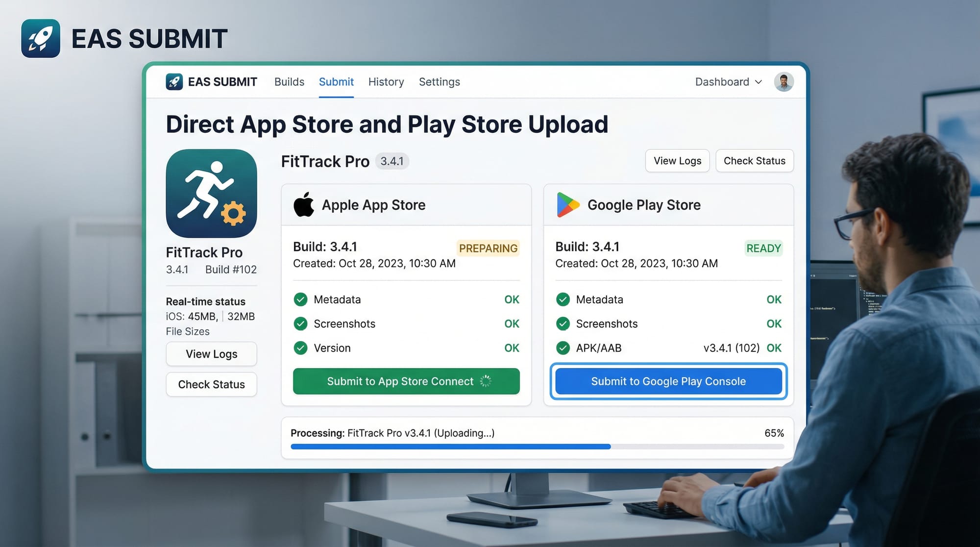Expand the Dashboard dropdown menu
Viewport: 980px width, 547px height.
pos(728,82)
